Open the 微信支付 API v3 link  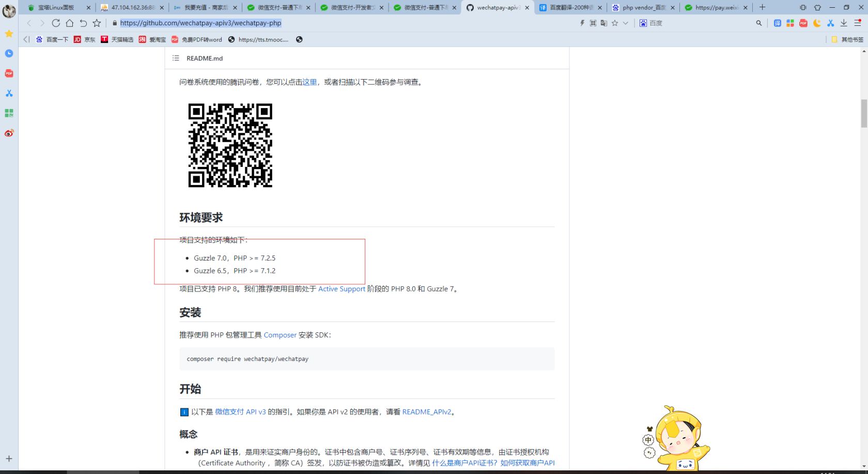tap(240, 412)
